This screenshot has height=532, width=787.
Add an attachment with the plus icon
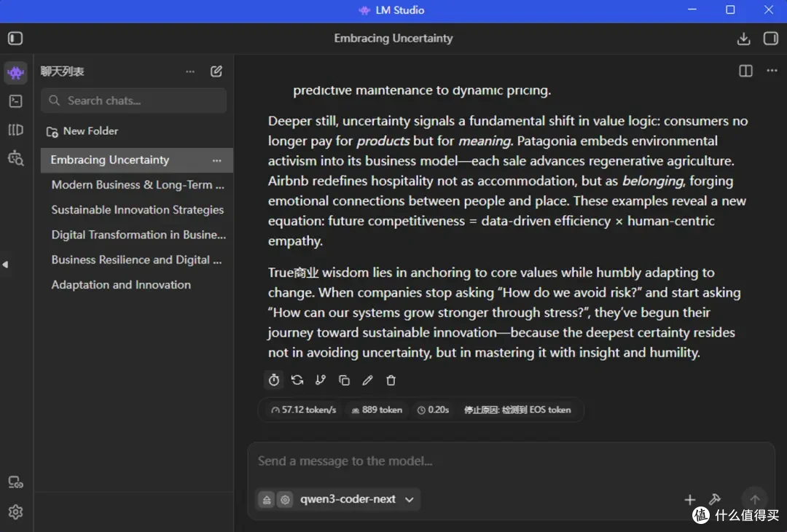pyautogui.click(x=689, y=500)
